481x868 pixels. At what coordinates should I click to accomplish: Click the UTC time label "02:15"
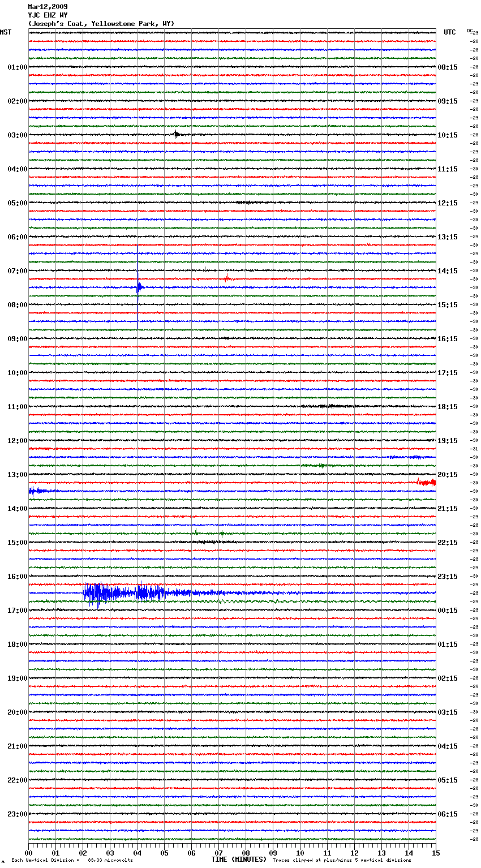tap(448, 678)
